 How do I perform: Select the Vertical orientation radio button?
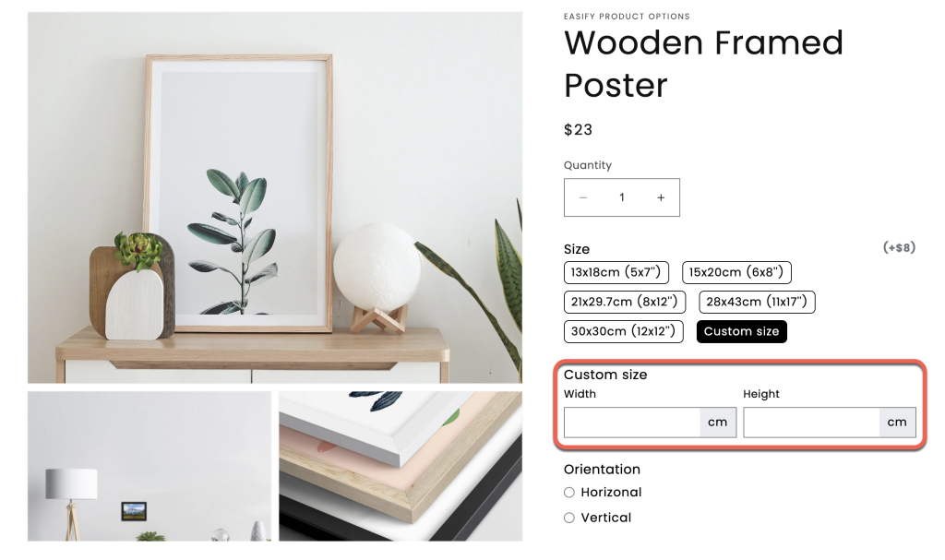(568, 518)
